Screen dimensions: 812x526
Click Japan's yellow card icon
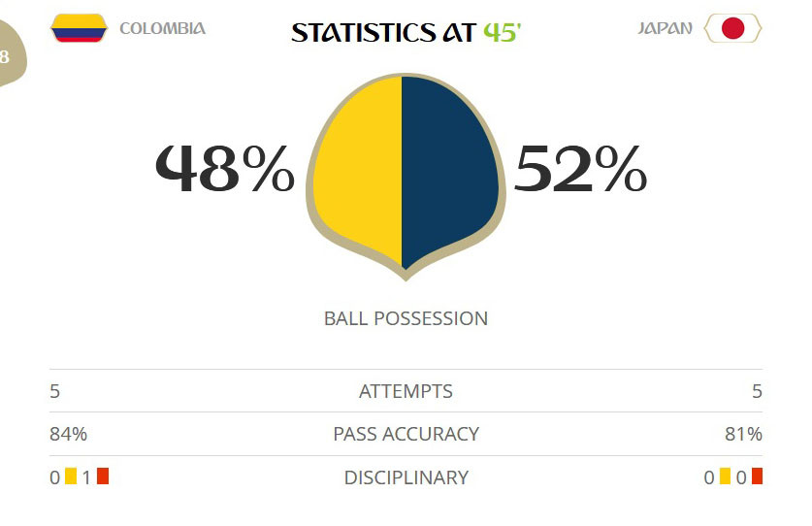point(725,477)
